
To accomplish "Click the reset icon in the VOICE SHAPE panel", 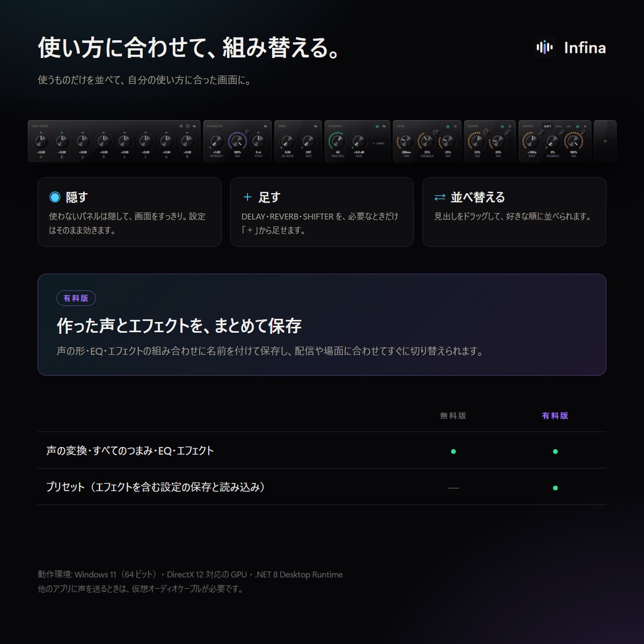I will pyautogui.click(x=187, y=126).
